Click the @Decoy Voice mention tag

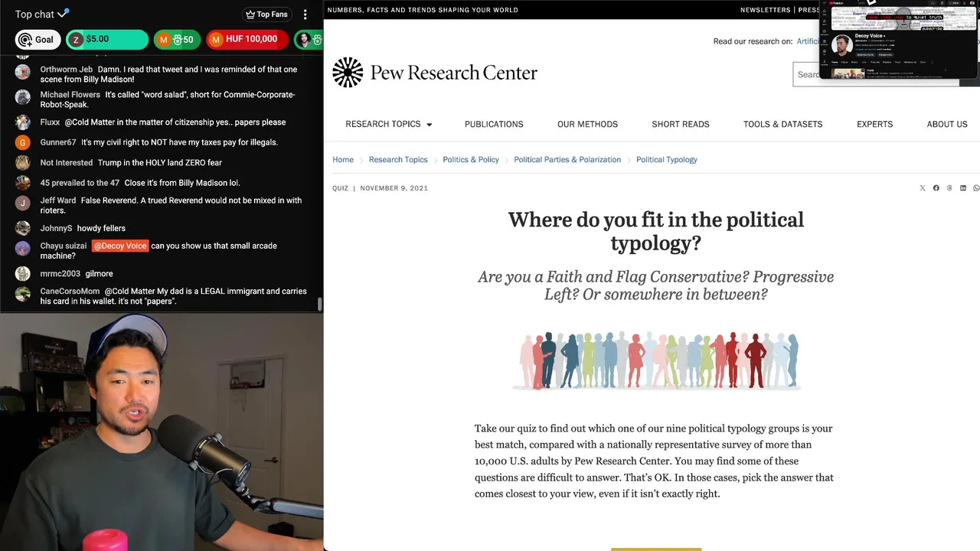120,246
